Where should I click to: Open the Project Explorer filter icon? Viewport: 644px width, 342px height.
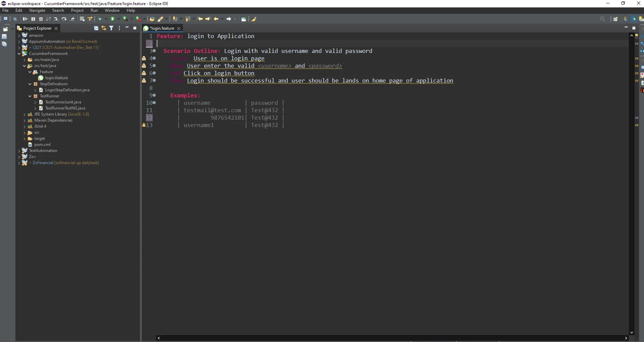tap(112, 28)
